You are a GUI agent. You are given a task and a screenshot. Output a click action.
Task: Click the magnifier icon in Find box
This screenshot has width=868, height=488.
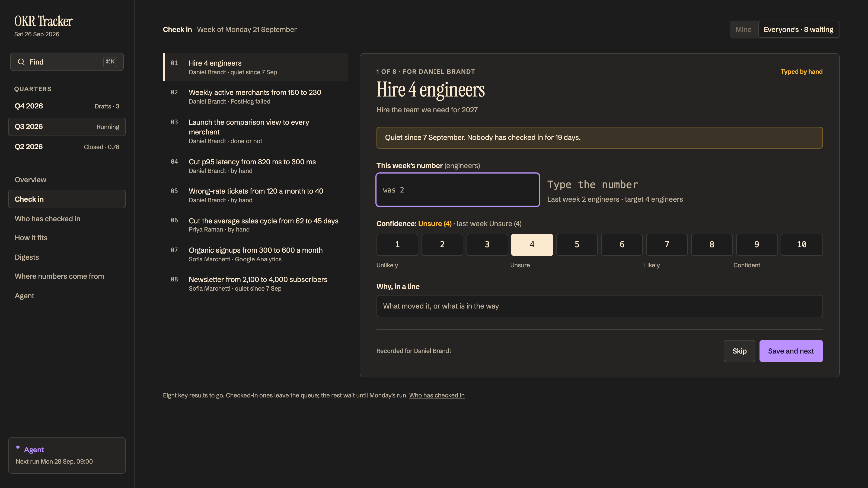point(21,62)
